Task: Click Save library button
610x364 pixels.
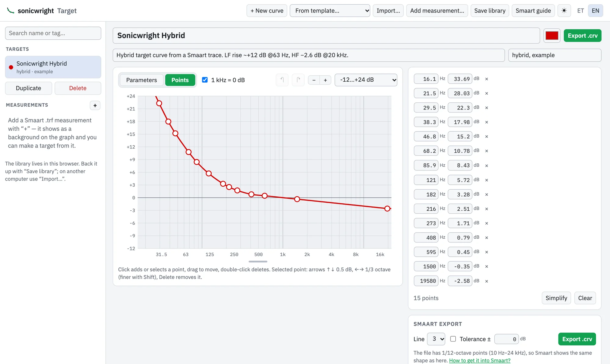Action: click(x=490, y=11)
